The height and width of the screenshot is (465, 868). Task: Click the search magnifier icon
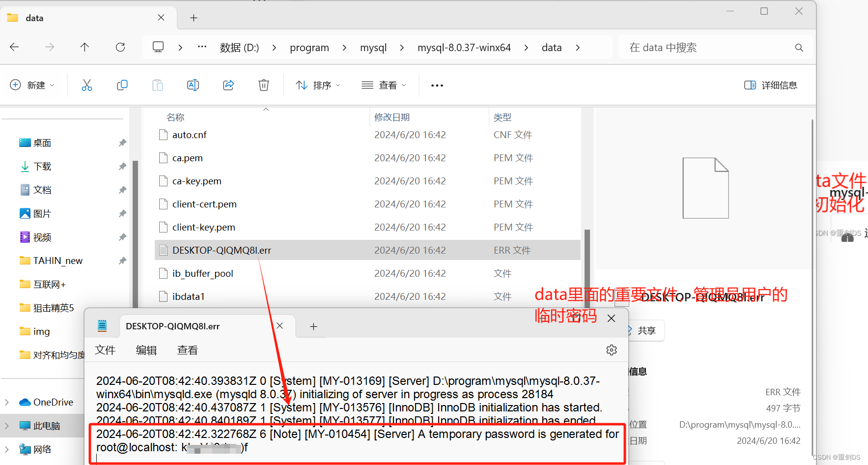tap(799, 48)
